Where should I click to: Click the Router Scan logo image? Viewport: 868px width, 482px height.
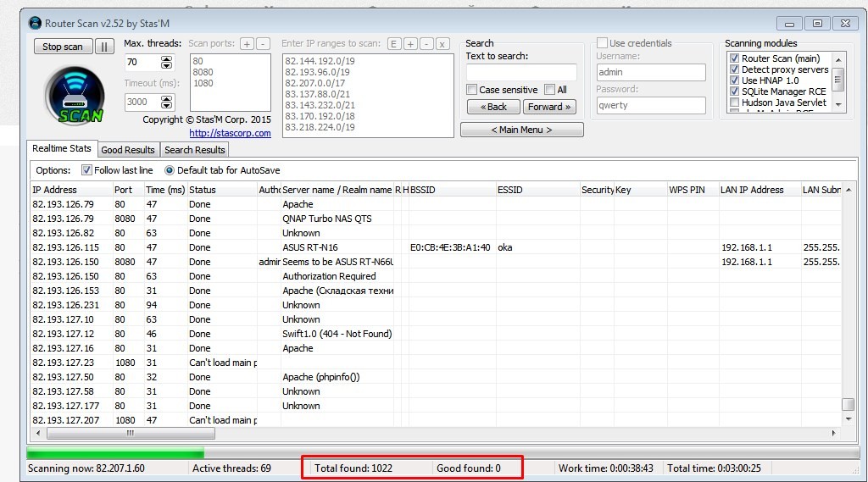75,96
